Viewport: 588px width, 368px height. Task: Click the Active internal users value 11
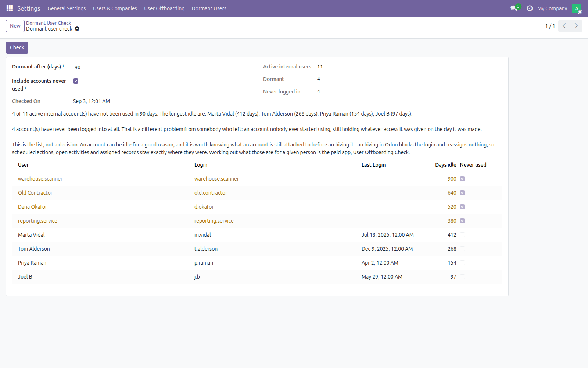(x=320, y=67)
